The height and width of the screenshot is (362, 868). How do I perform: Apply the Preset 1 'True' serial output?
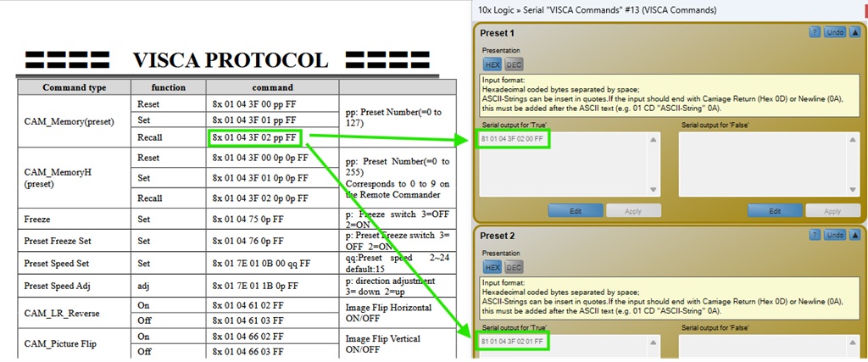click(633, 211)
